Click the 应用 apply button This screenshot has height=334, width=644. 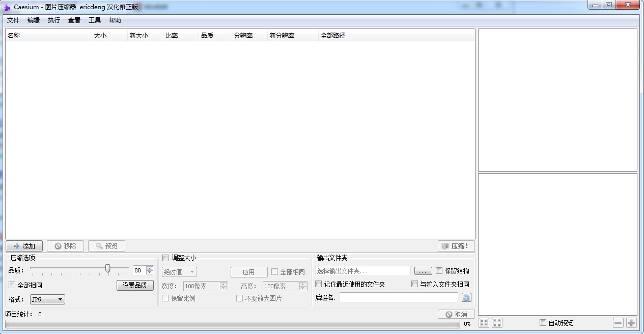(249, 272)
